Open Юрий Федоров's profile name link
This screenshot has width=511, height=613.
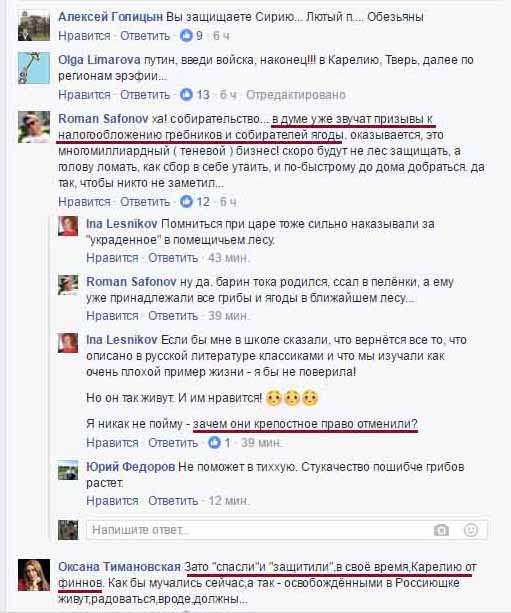tap(131, 467)
